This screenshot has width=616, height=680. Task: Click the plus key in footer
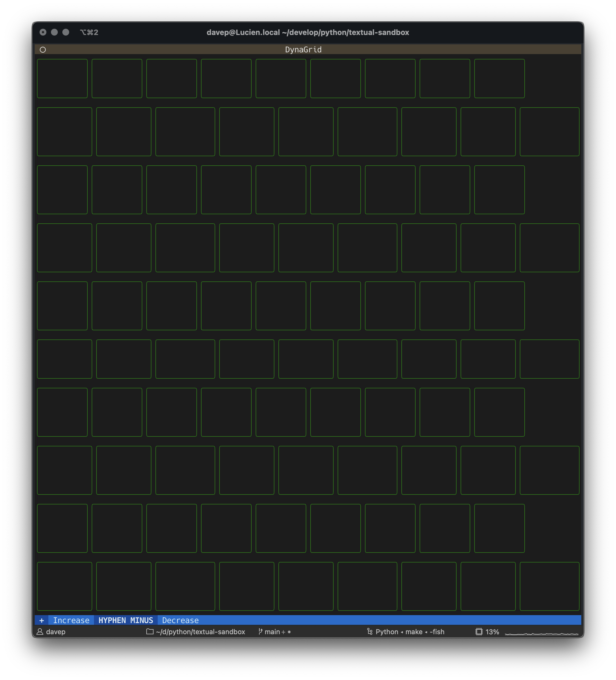42,620
